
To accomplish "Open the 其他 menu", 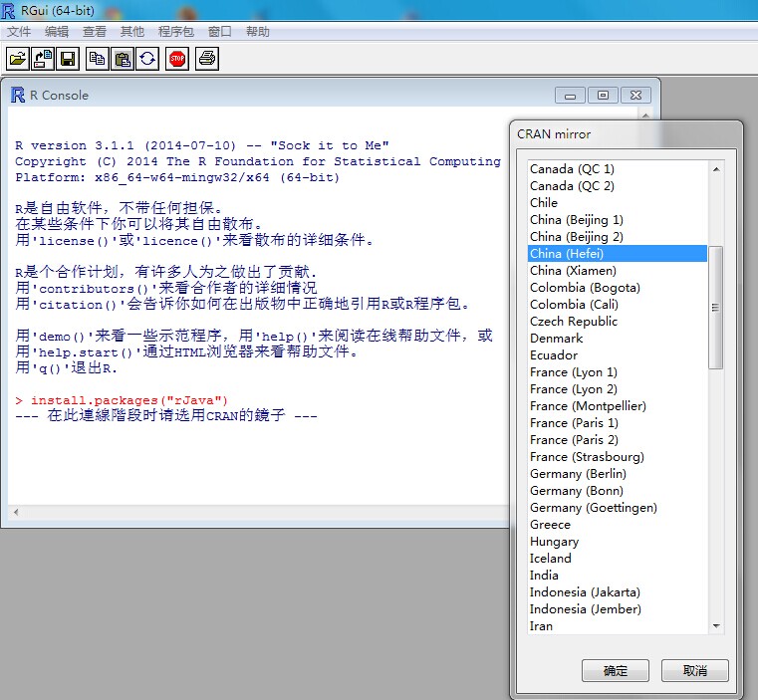I will [131, 32].
